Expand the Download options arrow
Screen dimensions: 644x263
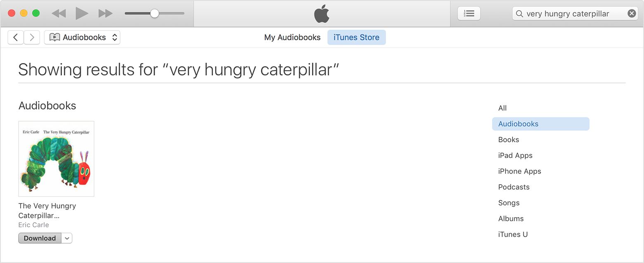coord(67,238)
